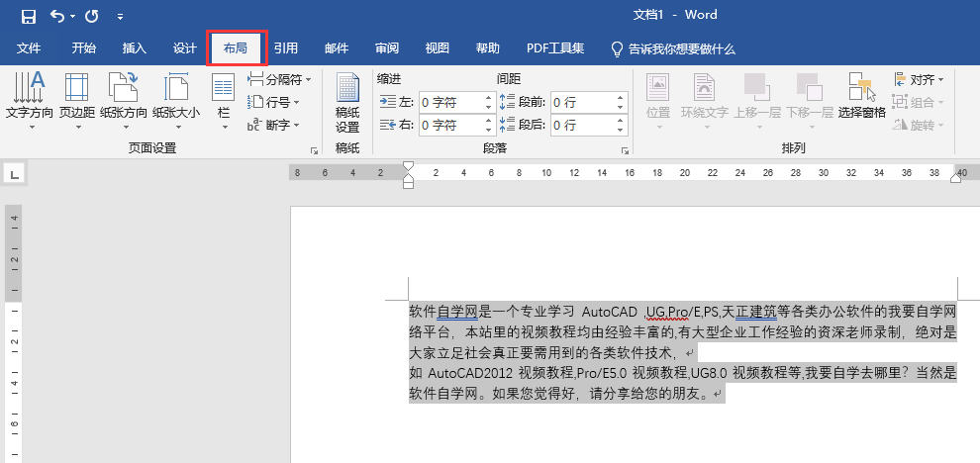Click the Redo/Repeat icon
The height and width of the screenshot is (463, 980).
tap(92, 16)
